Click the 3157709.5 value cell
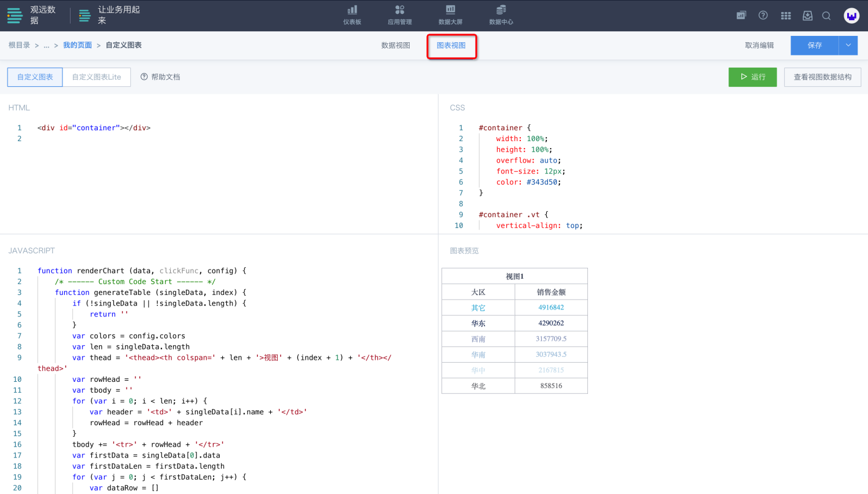The width and height of the screenshot is (868, 494). pyautogui.click(x=551, y=339)
